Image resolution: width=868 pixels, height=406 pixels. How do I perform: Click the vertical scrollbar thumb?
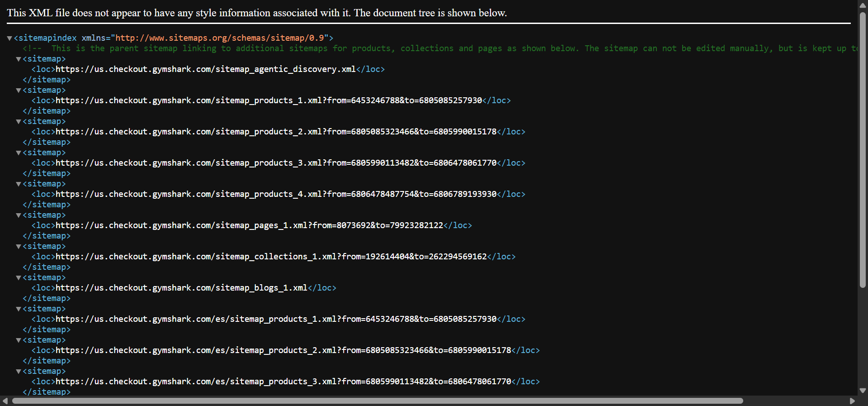(x=863, y=149)
